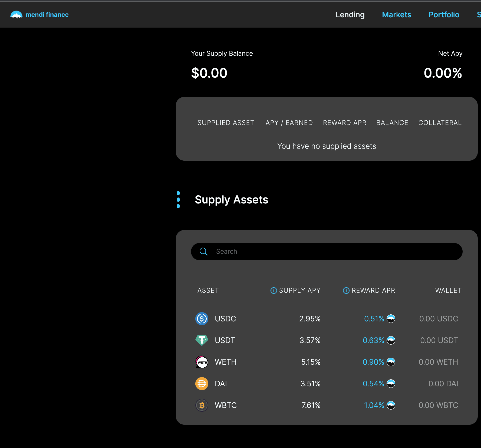Click the 0.54% DAI reward APR

373,384
